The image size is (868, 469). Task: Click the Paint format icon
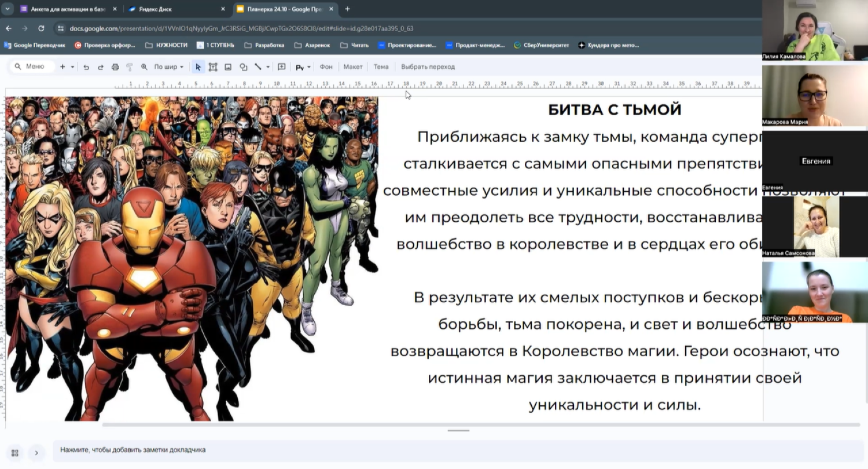pyautogui.click(x=130, y=67)
